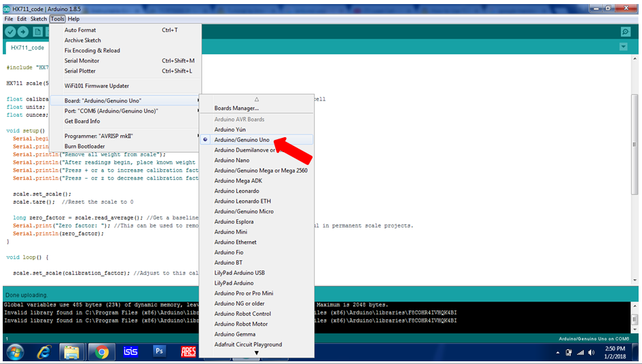642x364 pixels.
Task: Select Adafruit Circuit Playground board
Action: (x=257, y=344)
